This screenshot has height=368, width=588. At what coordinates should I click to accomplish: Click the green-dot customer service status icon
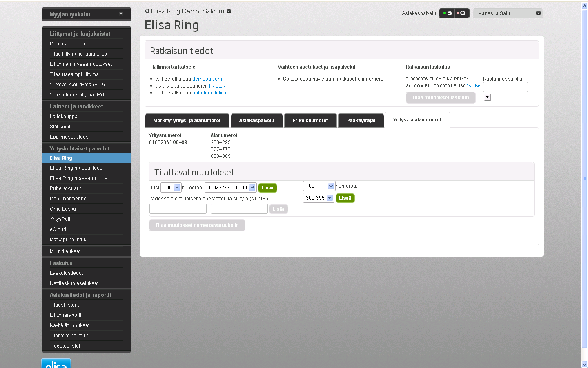pyautogui.click(x=447, y=13)
